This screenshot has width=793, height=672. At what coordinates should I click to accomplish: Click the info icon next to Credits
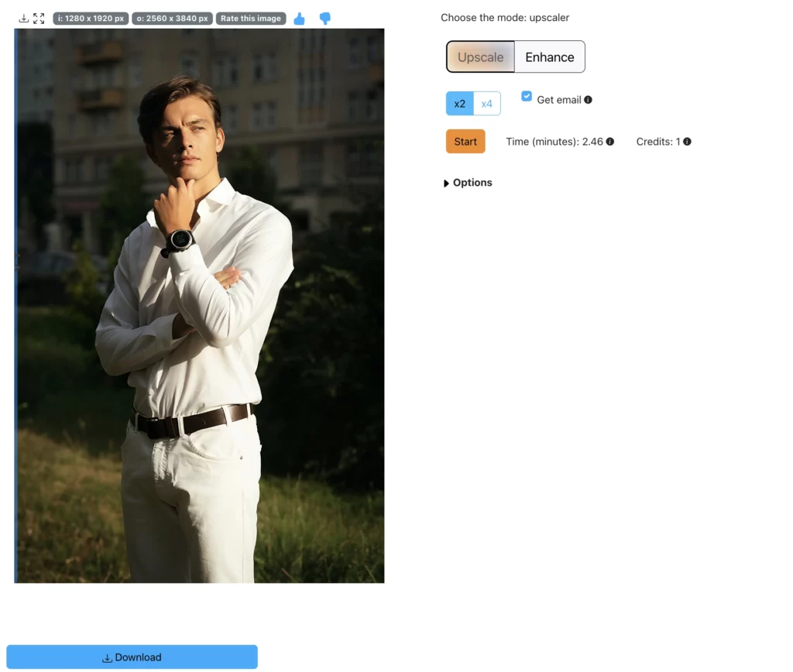pyautogui.click(x=686, y=141)
